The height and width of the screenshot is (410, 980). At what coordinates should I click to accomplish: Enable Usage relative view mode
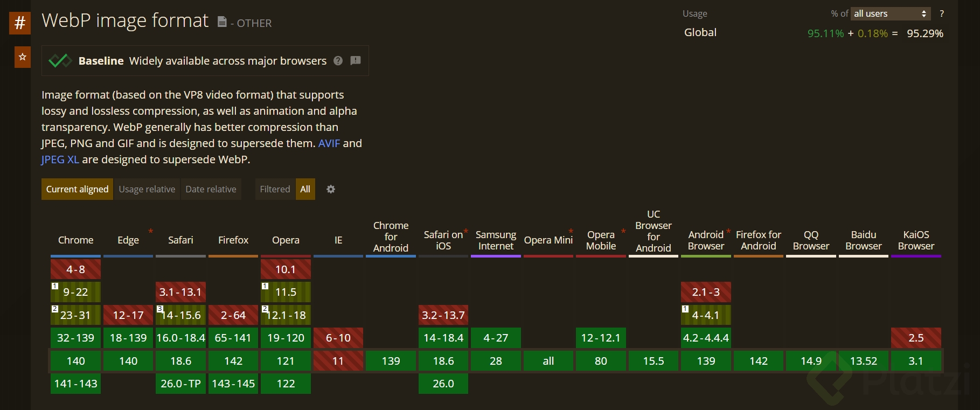click(147, 189)
